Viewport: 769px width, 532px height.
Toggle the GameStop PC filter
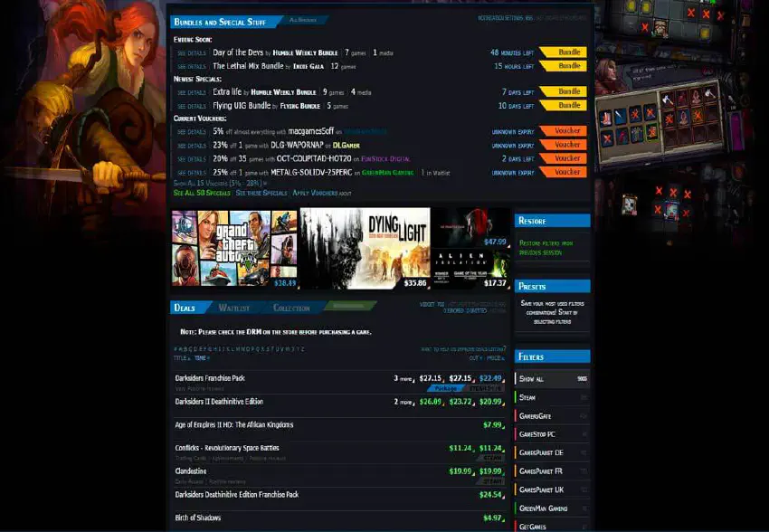552,434
